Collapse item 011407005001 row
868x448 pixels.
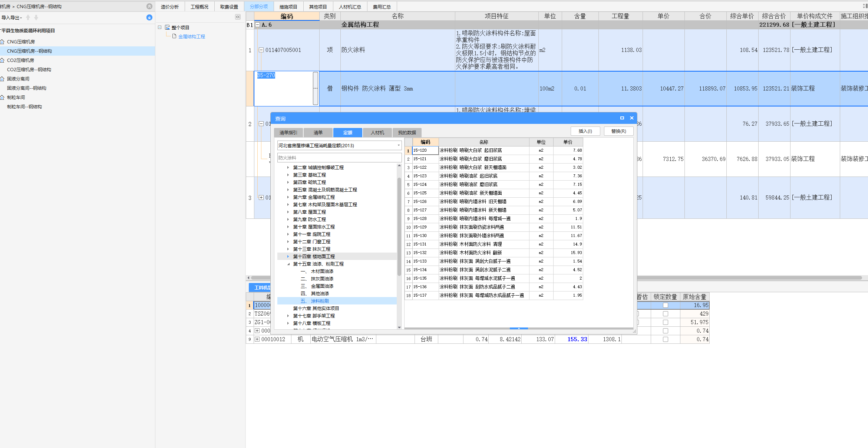click(261, 50)
